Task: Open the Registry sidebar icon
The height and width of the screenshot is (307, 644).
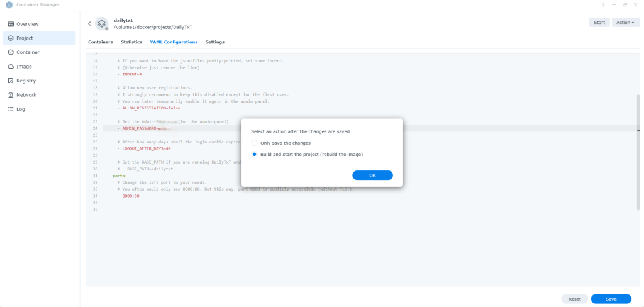Action: pyautogui.click(x=11, y=81)
